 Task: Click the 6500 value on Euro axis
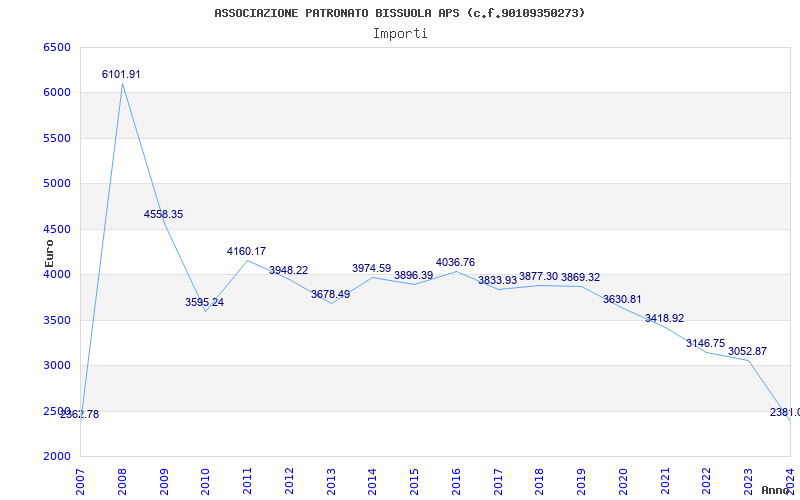pyautogui.click(x=57, y=47)
